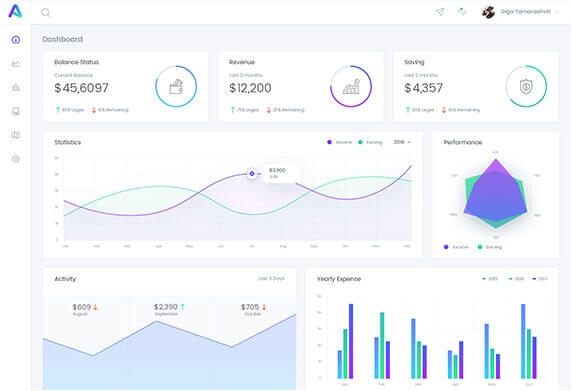Open the activity pulse icon in header
572x391 pixels.
click(x=462, y=12)
